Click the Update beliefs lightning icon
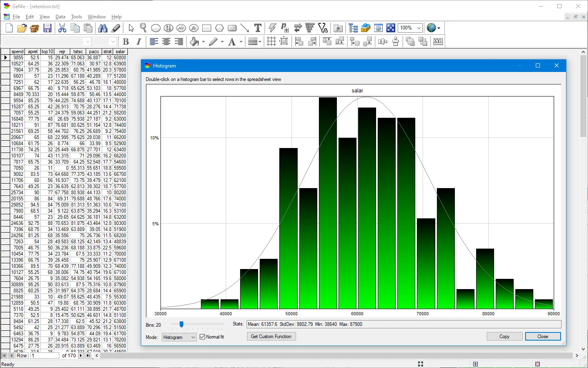This screenshot has width=588, height=368. click(x=272, y=28)
